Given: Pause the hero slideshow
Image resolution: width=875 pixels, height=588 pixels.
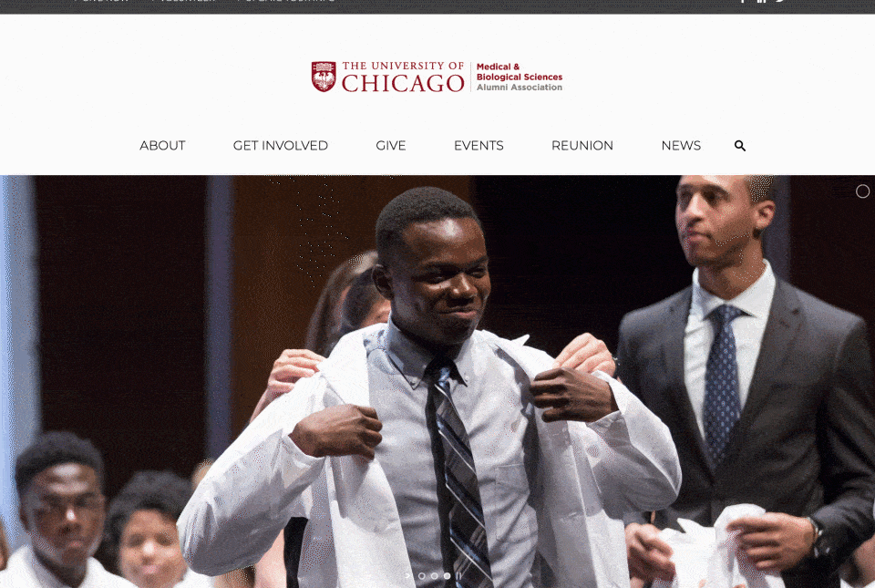Looking at the screenshot, I should coord(458,576).
